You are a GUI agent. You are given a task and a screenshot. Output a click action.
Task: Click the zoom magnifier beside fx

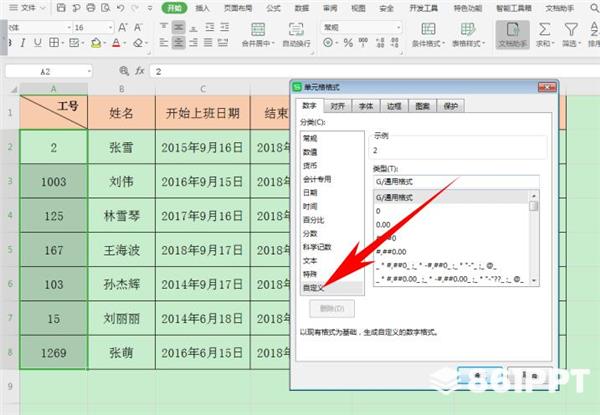(124, 71)
